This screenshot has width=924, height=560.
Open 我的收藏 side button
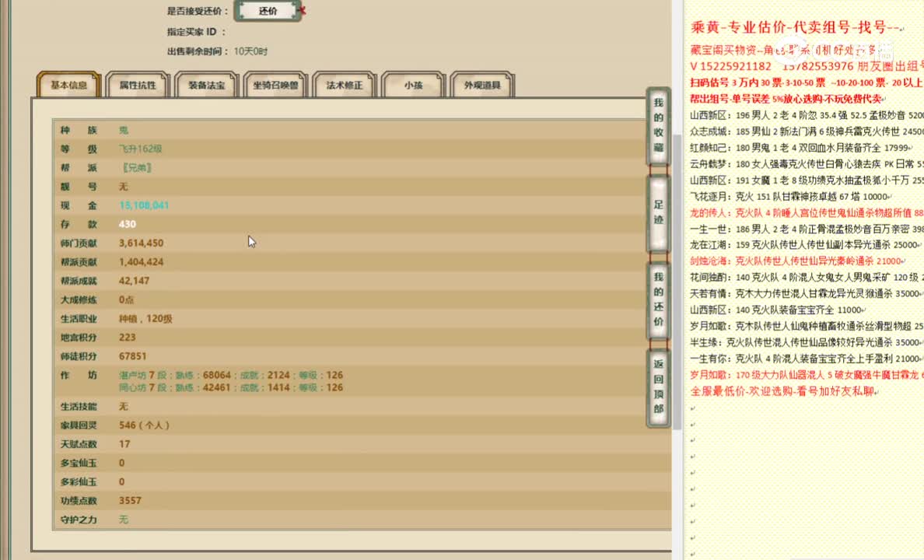658,125
